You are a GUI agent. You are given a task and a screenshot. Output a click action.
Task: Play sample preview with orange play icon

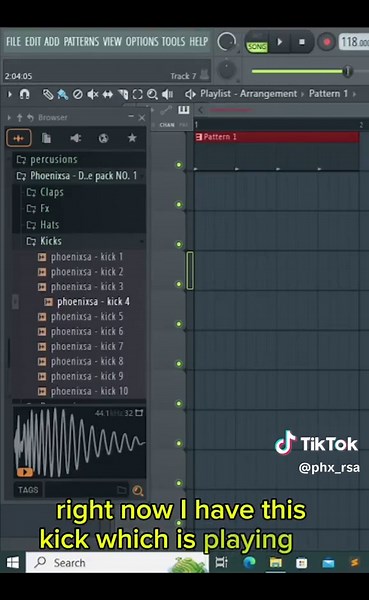(25, 472)
